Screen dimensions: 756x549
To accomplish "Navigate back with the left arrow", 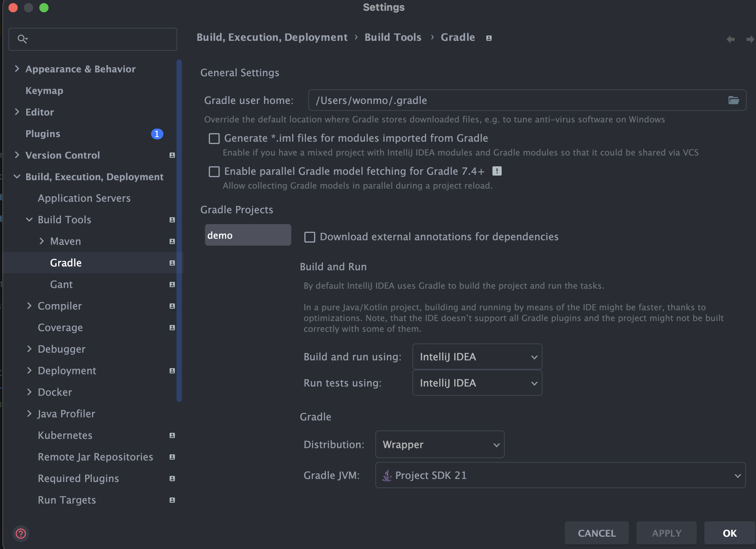I will coord(731,39).
